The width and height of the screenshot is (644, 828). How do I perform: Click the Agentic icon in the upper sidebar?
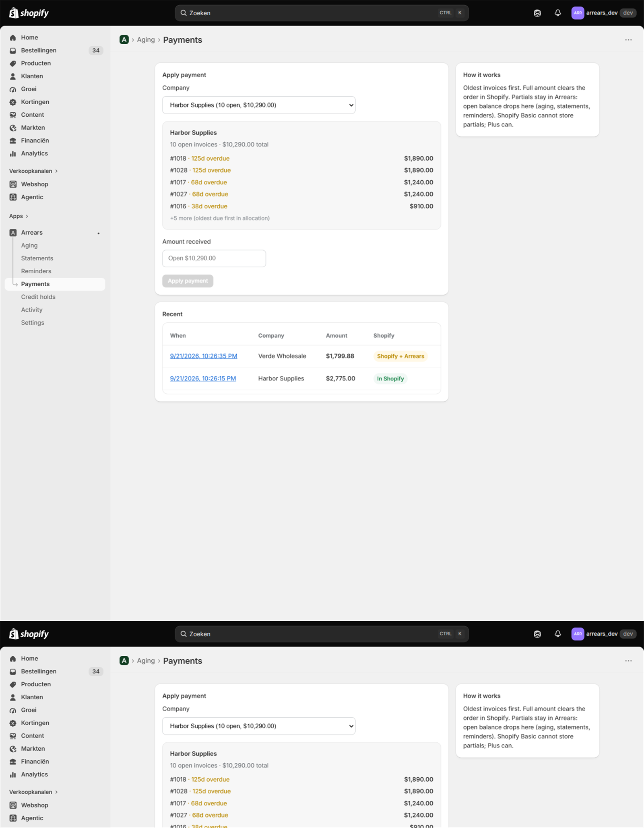tap(13, 197)
